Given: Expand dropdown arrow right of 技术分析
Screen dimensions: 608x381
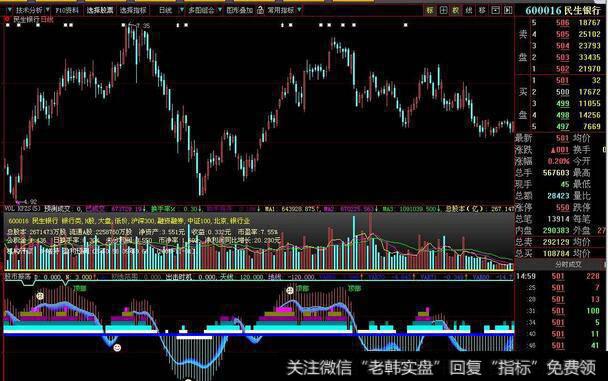Looking at the screenshot, I should click(x=48, y=10).
